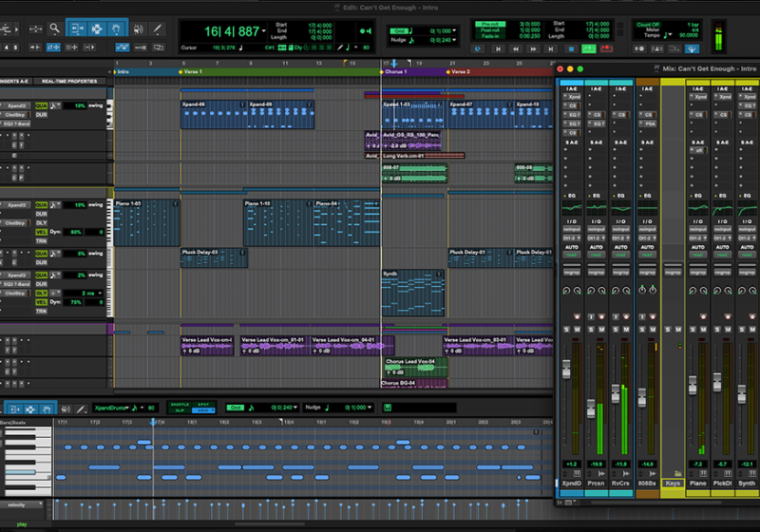Click the Keys folder track name

click(673, 483)
